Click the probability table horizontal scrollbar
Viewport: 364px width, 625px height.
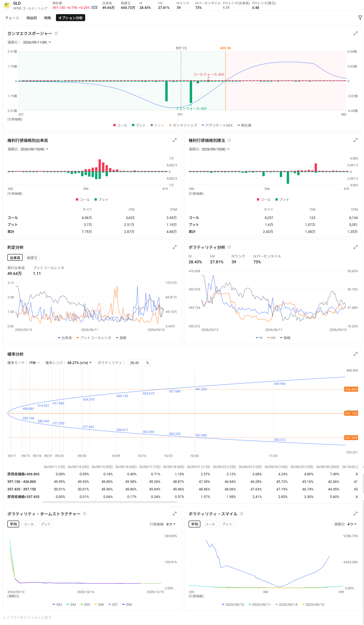point(110,502)
